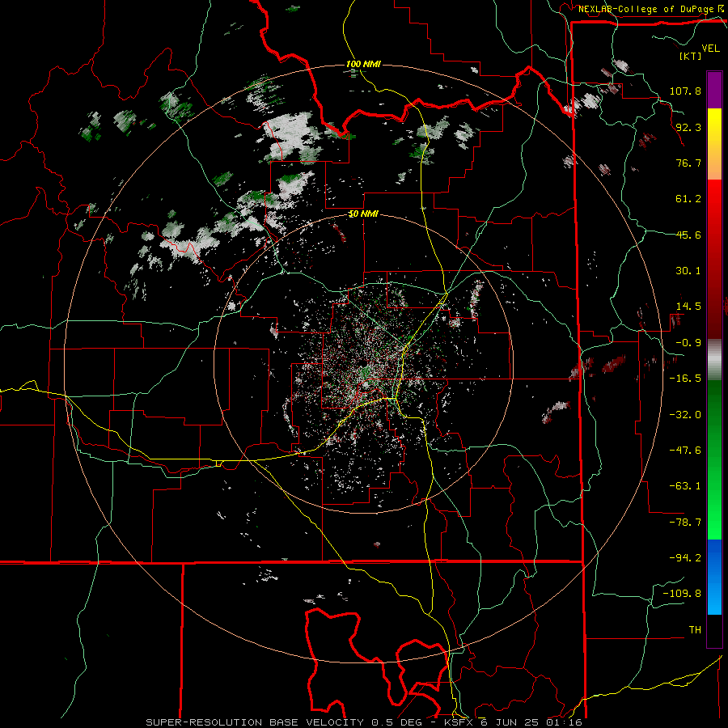Click the 14.5 velocity scale value
This screenshot has width=728, height=728.
688,307
